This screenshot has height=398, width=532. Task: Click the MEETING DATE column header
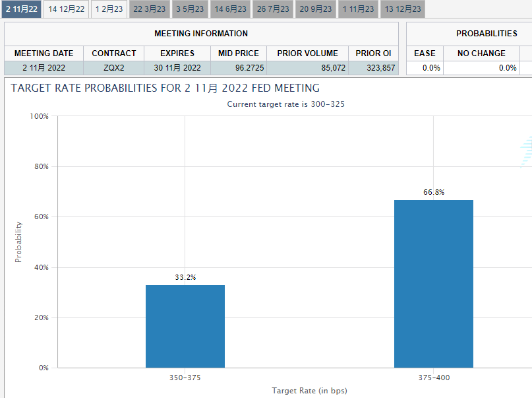click(44, 53)
